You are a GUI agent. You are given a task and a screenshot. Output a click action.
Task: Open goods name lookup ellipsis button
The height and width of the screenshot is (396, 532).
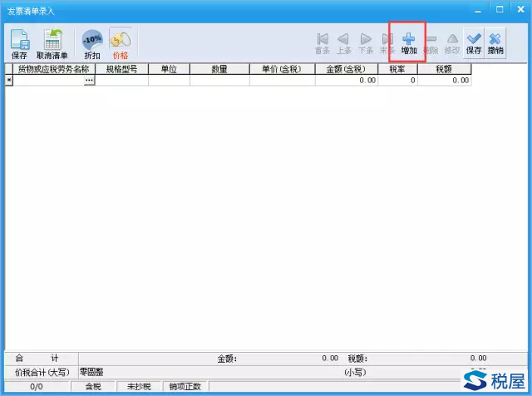[x=89, y=80]
